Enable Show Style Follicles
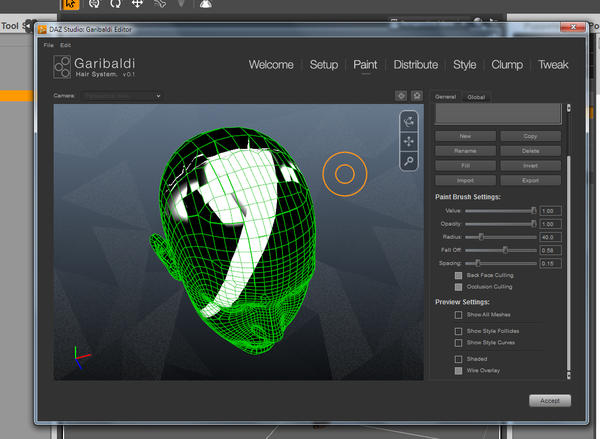Image resolution: width=600 pixels, height=439 pixels. click(458, 331)
